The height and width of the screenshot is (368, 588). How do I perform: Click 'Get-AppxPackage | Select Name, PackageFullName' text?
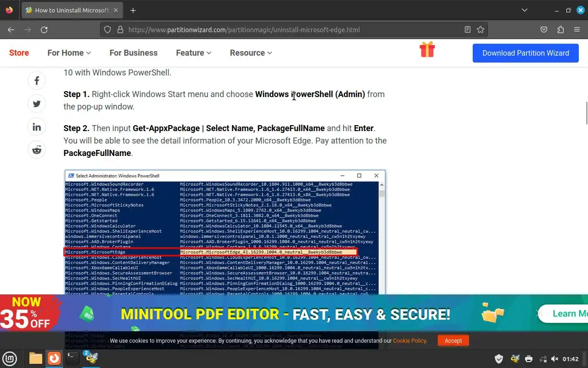(x=229, y=128)
